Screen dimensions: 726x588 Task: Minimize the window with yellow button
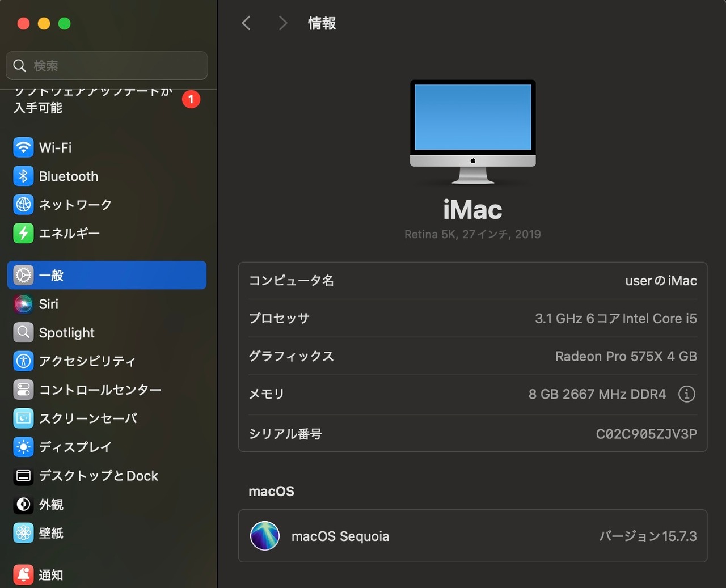(x=44, y=23)
